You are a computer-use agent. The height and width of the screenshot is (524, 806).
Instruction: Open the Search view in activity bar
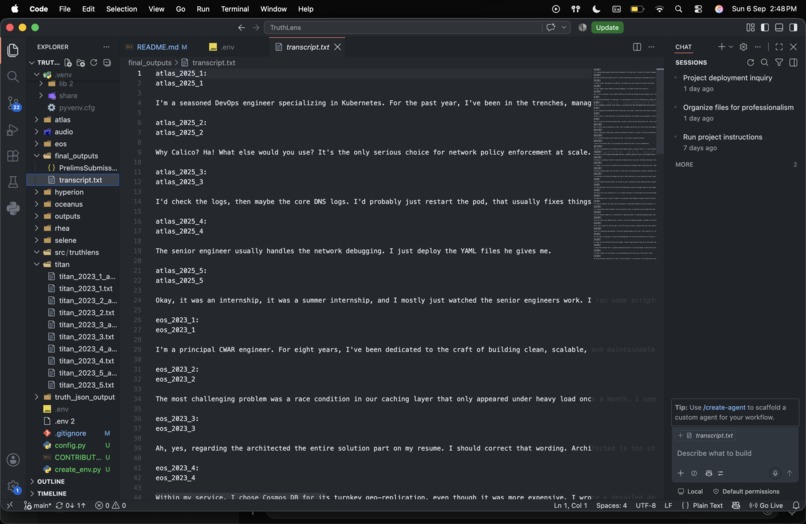pyautogui.click(x=13, y=77)
